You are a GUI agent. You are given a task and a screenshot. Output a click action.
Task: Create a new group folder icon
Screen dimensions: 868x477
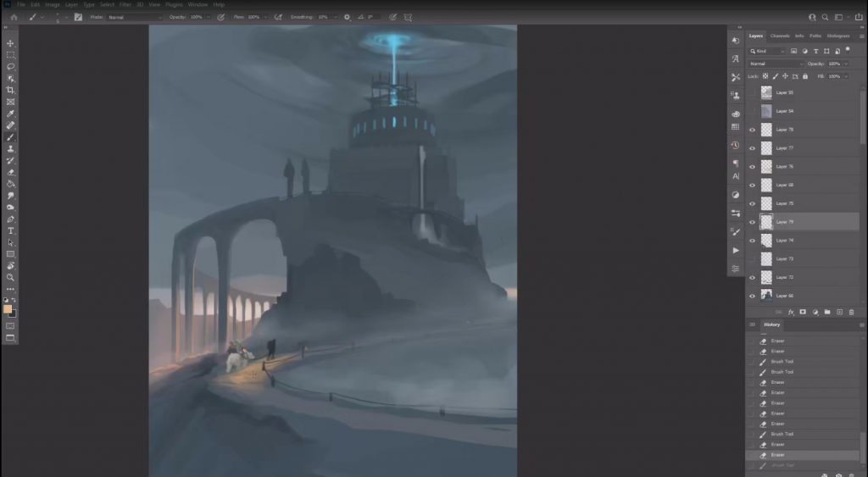(827, 312)
